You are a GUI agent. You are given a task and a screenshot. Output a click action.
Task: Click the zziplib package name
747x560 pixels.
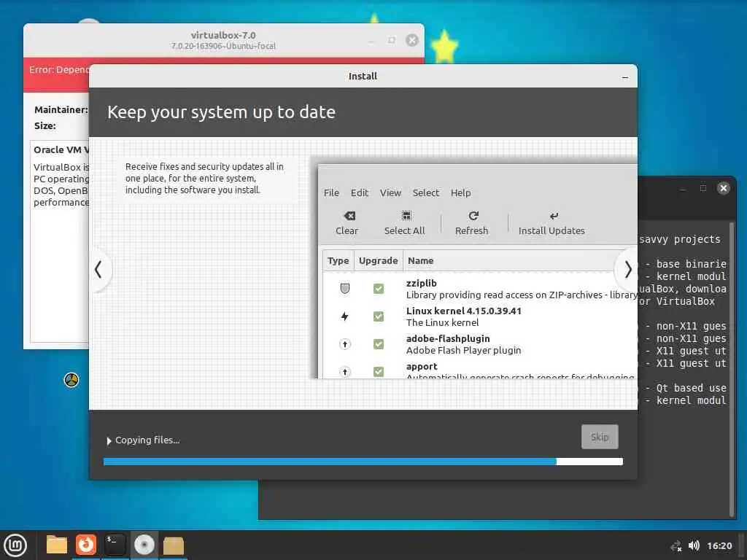click(x=421, y=284)
